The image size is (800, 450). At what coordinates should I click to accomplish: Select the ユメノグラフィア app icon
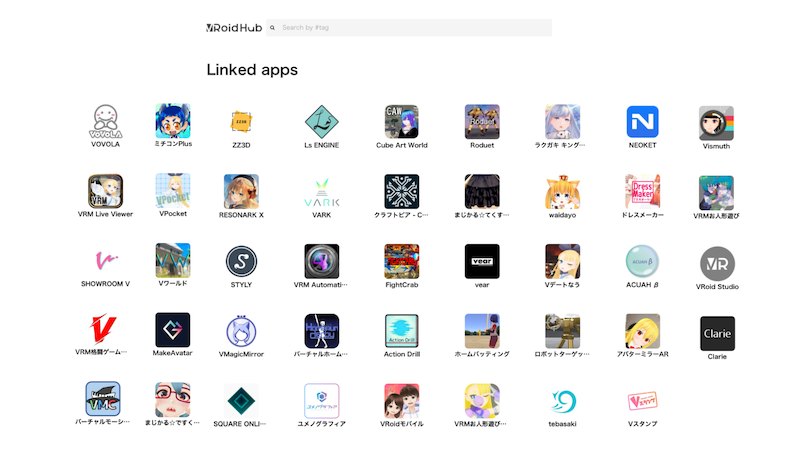pos(321,401)
